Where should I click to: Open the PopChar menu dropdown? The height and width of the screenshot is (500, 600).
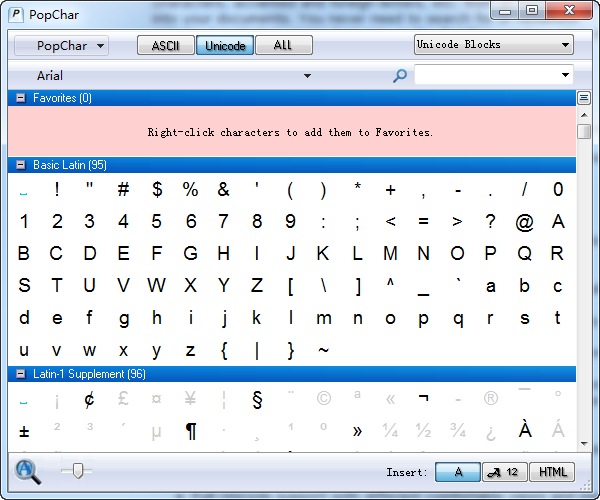62,46
